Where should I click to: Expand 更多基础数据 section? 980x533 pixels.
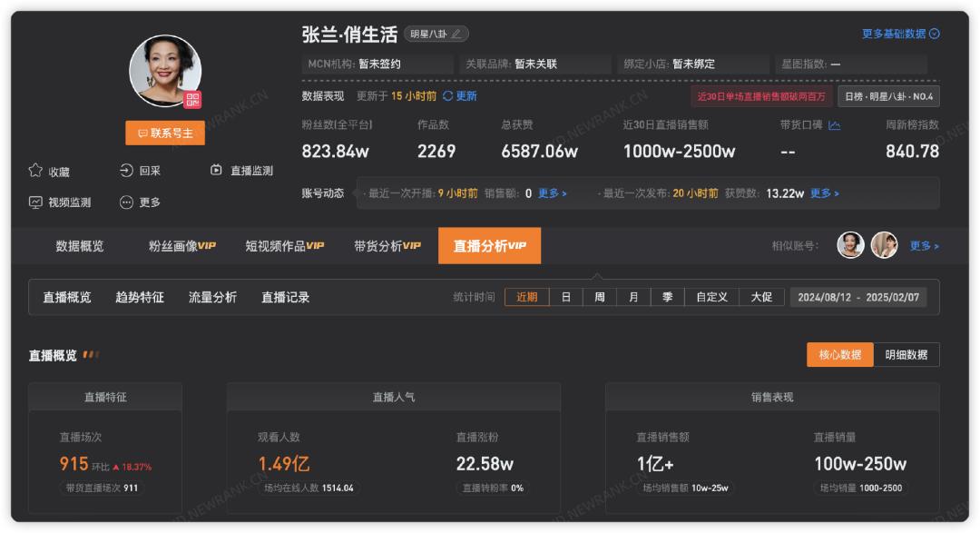pyautogui.click(x=900, y=34)
